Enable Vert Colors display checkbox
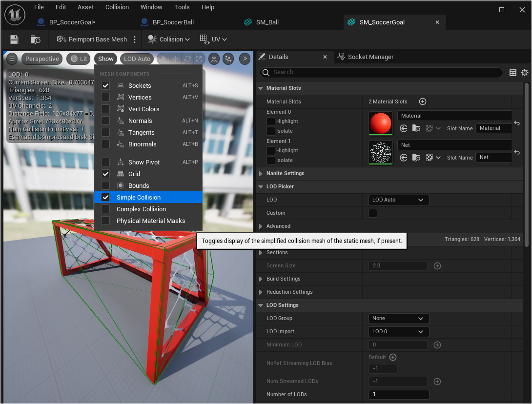This screenshot has width=532, height=404. (105, 109)
